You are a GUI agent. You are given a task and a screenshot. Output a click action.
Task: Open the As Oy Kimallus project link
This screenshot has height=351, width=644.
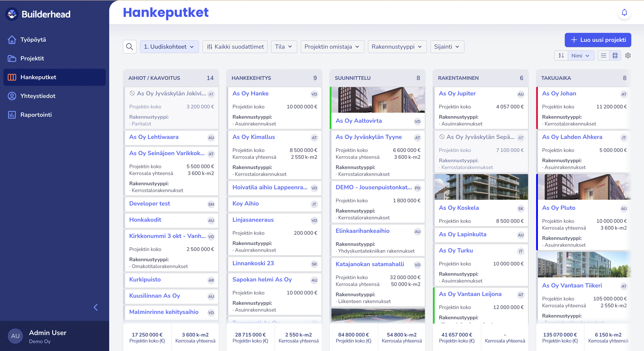[254, 137]
